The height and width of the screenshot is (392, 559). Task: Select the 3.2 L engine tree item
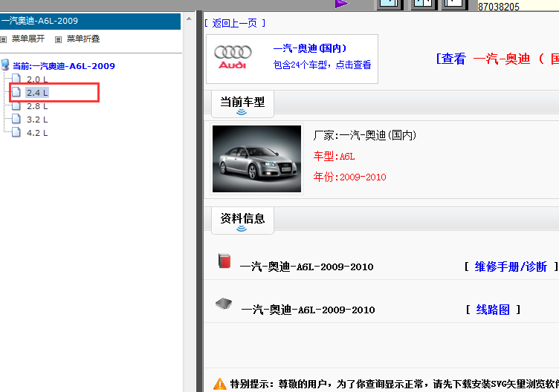[37, 120]
